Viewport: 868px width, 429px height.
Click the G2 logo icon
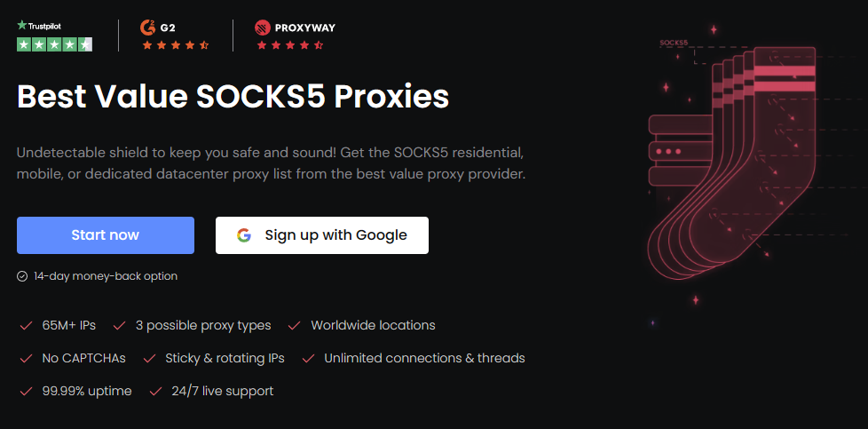point(147,27)
